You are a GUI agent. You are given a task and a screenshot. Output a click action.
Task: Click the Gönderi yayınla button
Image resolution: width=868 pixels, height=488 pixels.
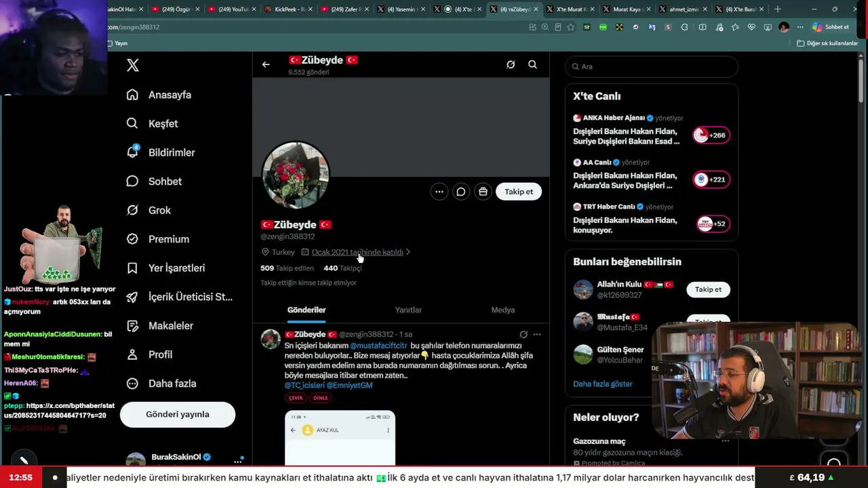pyautogui.click(x=178, y=414)
